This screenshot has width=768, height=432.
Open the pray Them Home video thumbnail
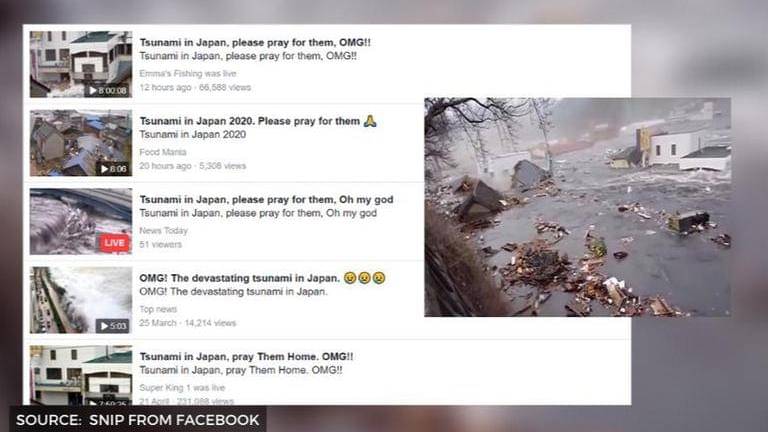(x=81, y=375)
